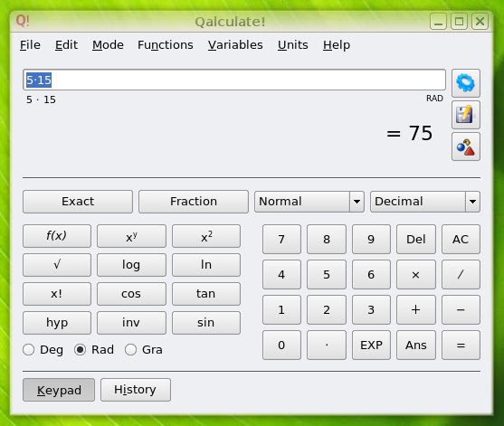Click the tan button
504x426 pixels.
pos(206,294)
